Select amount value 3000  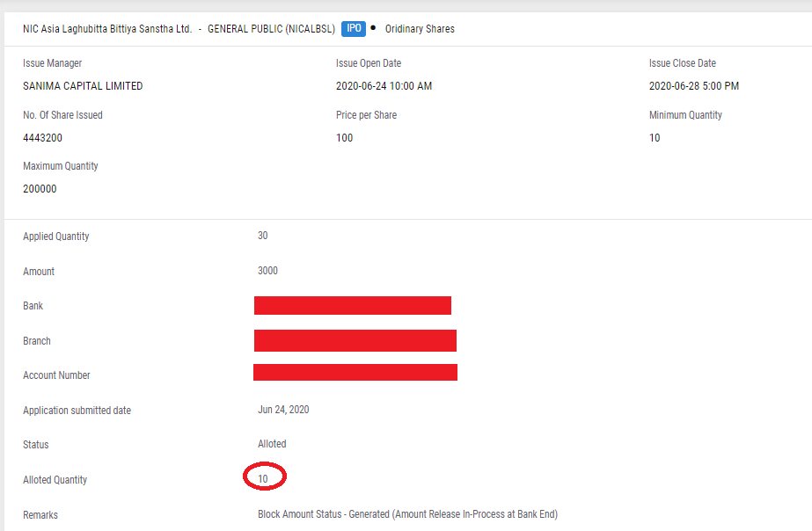click(267, 271)
